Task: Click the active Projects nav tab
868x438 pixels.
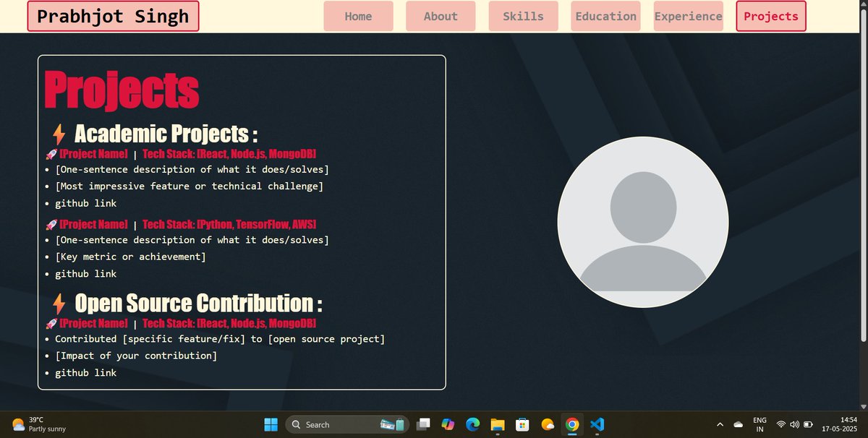Action: pyautogui.click(x=771, y=16)
